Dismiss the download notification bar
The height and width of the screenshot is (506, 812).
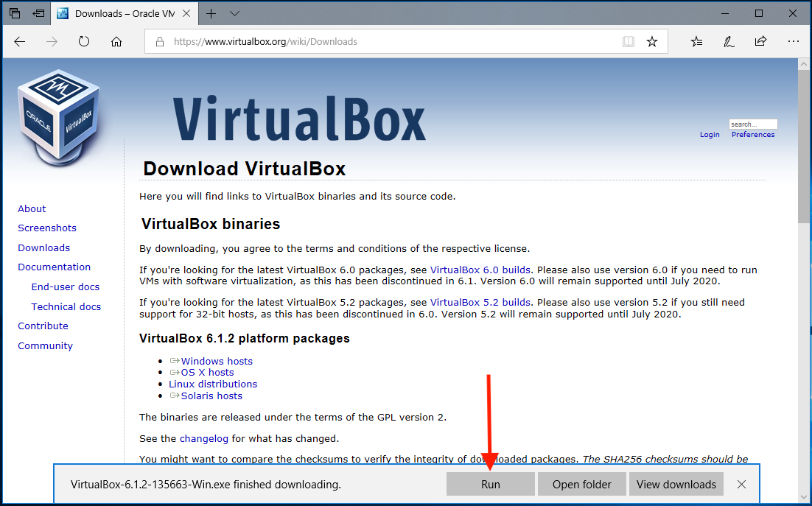click(x=742, y=484)
